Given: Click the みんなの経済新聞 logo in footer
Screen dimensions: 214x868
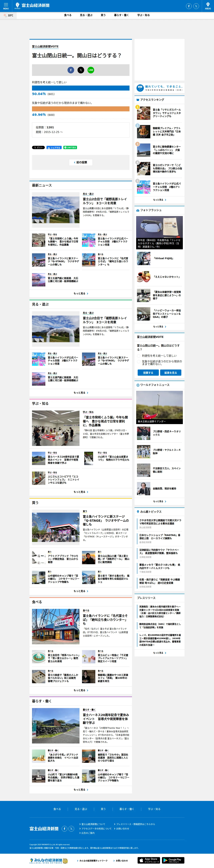Looking at the screenshot, I should pos(49,861).
